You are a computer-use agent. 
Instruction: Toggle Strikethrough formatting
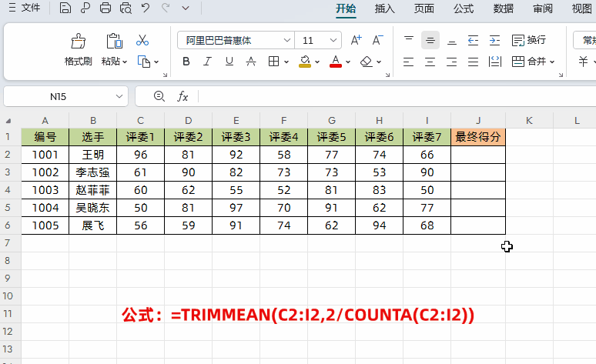pos(251,61)
